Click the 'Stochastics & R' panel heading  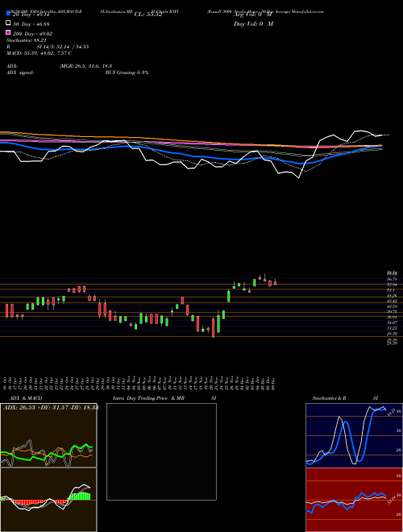pyautogui.click(x=329, y=398)
